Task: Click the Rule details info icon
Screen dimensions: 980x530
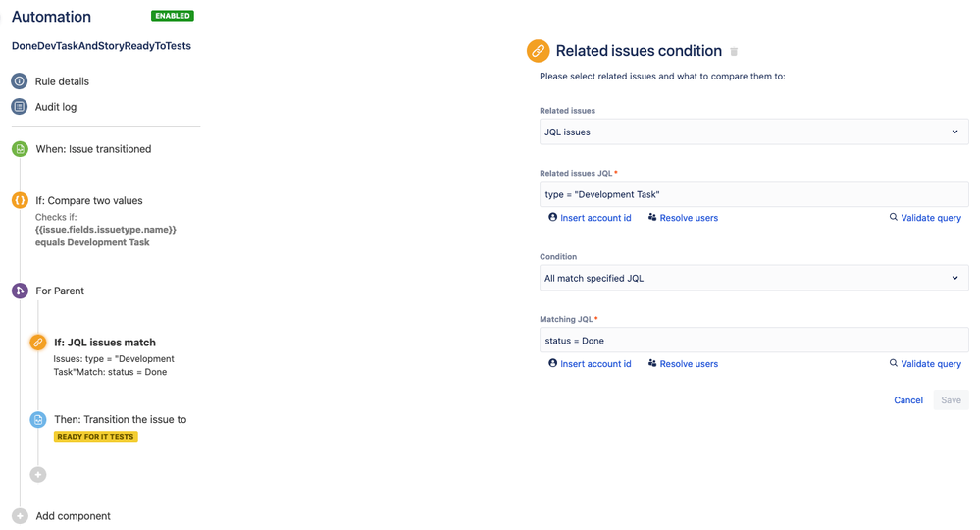Action: [20, 81]
